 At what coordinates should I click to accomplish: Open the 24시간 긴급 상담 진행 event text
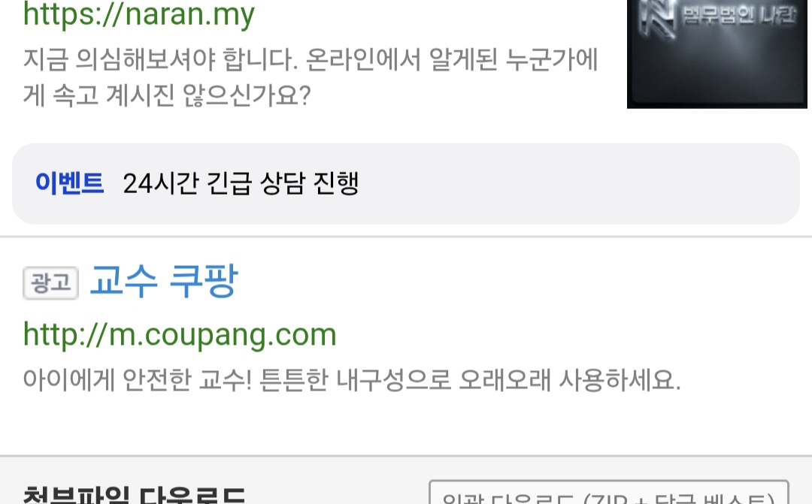tap(241, 183)
